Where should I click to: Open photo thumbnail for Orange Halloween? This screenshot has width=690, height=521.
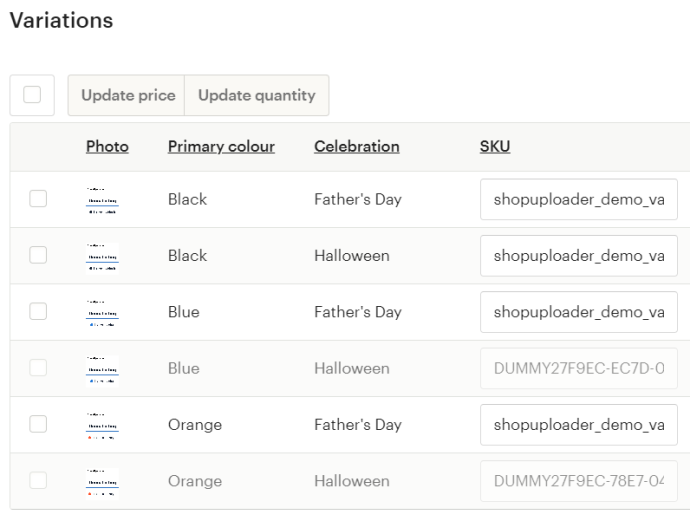pyautogui.click(x=102, y=481)
